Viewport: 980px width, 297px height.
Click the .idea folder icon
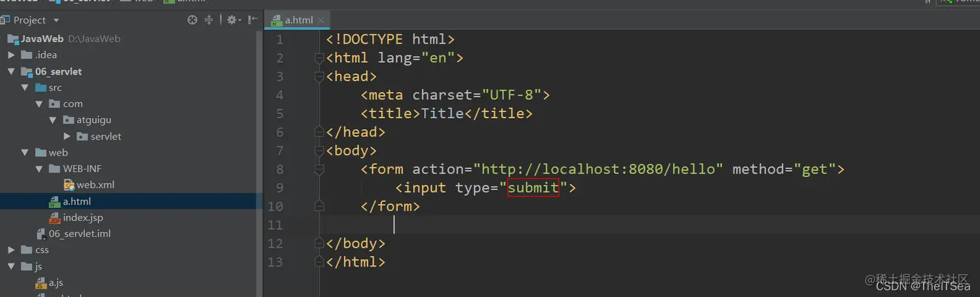[27, 55]
